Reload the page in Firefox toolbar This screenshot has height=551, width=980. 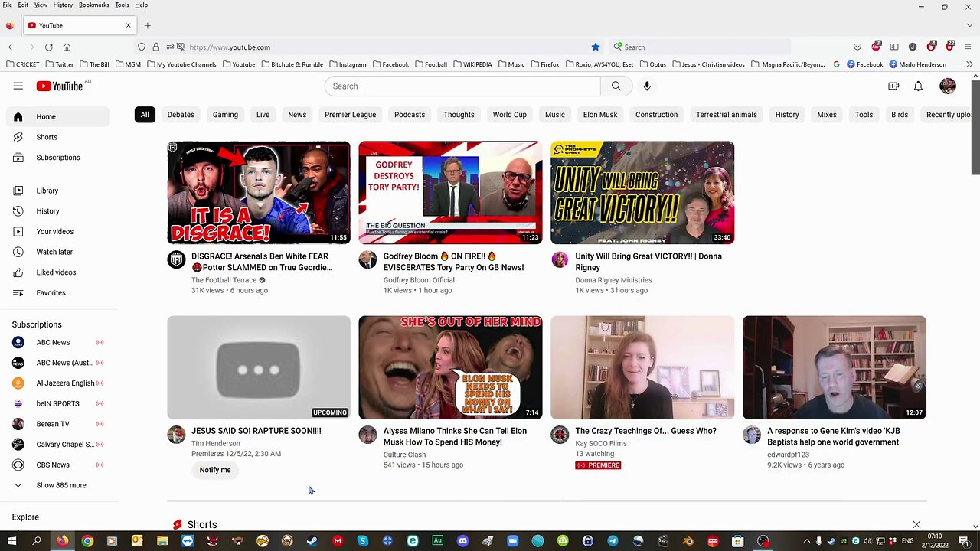(48, 47)
